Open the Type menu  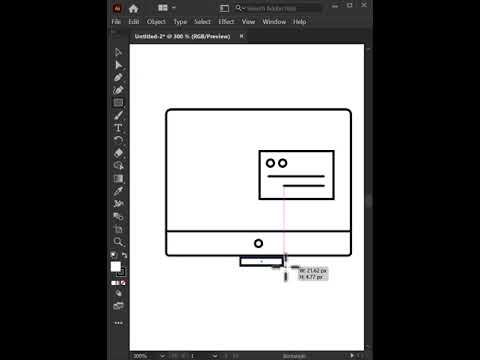tap(180, 22)
